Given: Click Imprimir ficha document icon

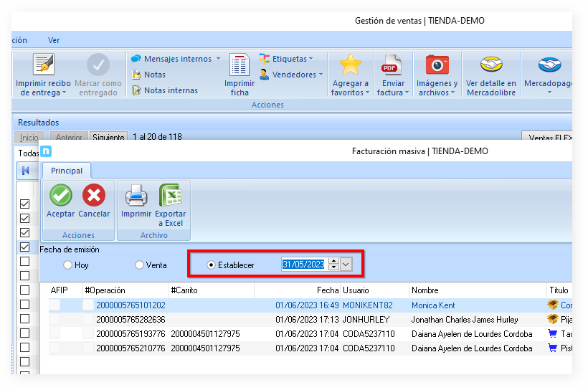Looking at the screenshot, I should (240, 65).
